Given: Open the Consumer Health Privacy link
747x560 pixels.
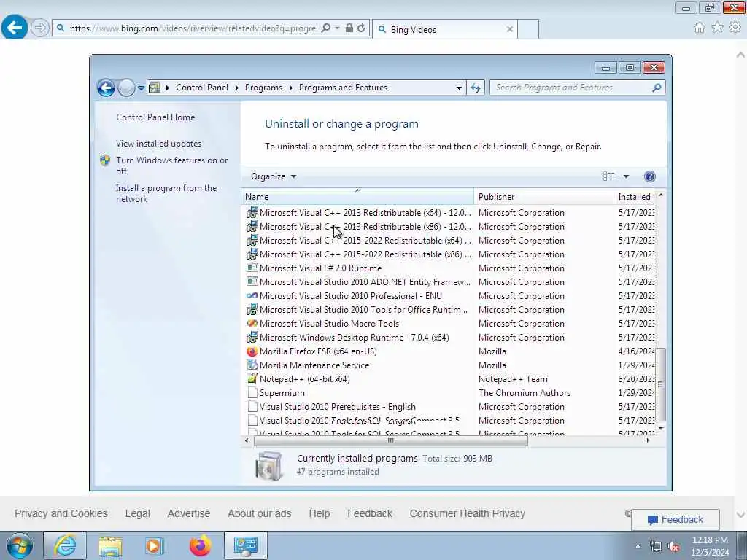Looking at the screenshot, I should click(x=468, y=513).
